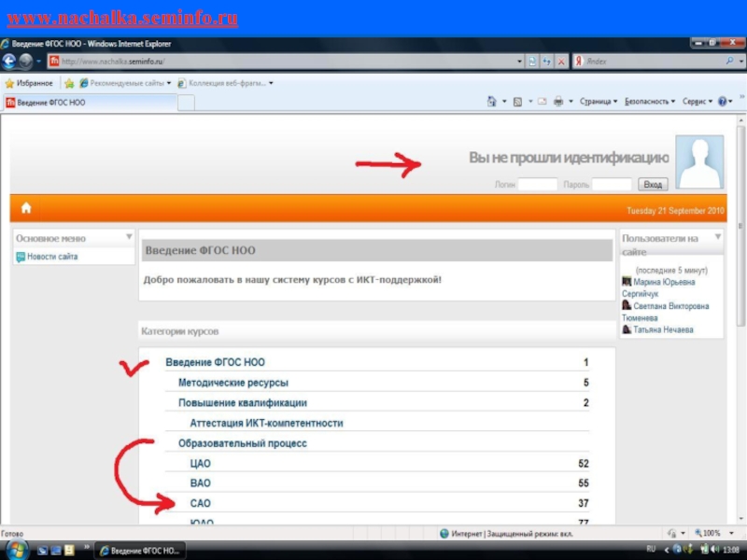Click the browser Back arrow button

click(9, 61)
